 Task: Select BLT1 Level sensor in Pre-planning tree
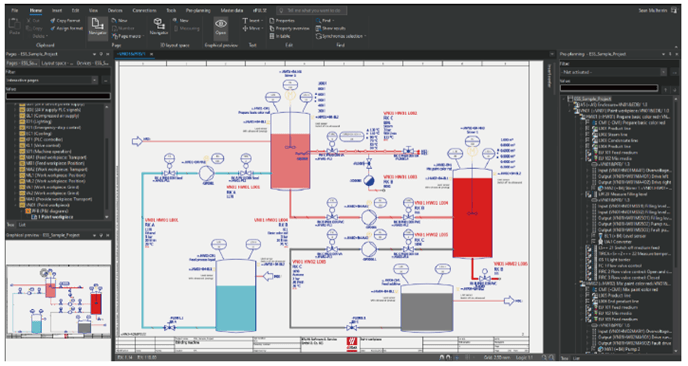pyautogui.click(x=622, y=236)
